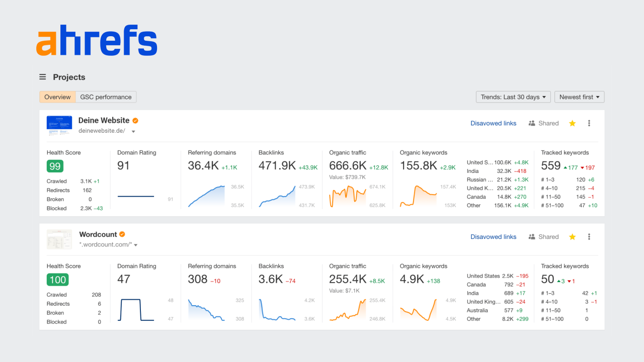Toggle the favorite star for Wordcount
The height and width of the screenshot is (362, 644).
coord(572,237)
